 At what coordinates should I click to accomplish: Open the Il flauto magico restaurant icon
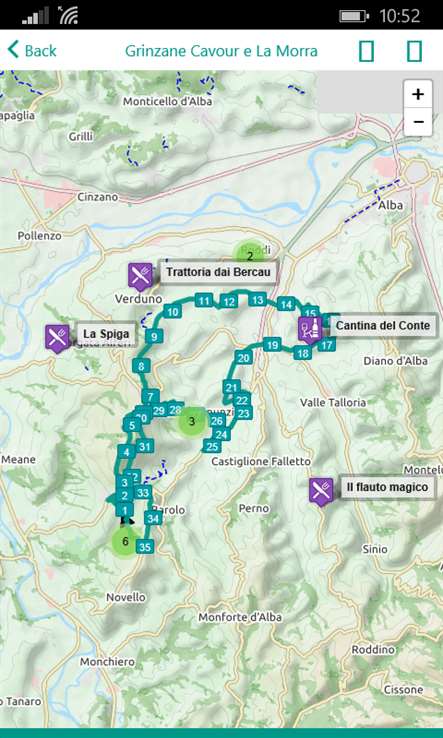point(322,491)
